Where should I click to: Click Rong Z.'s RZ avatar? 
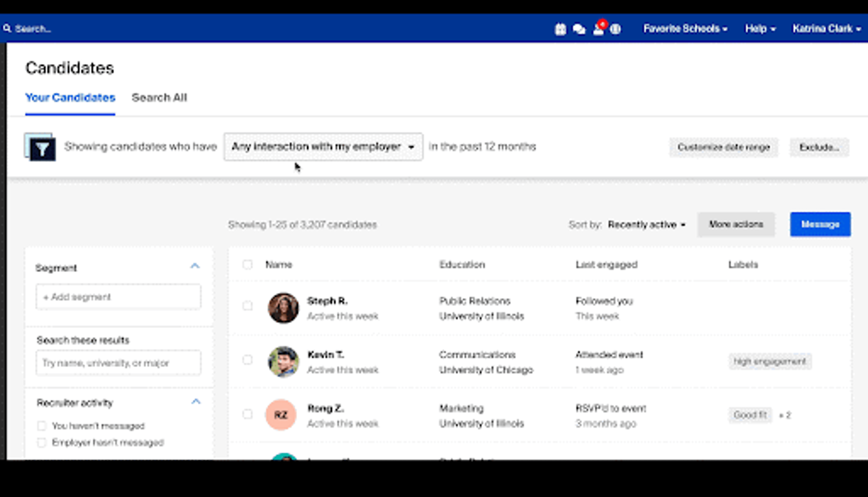point(281,415)
